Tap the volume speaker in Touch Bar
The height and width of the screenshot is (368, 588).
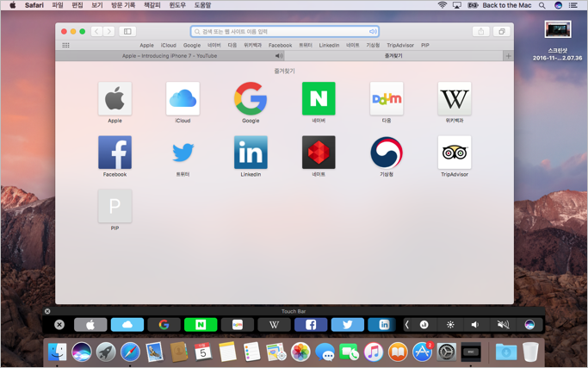pos(475,324)
